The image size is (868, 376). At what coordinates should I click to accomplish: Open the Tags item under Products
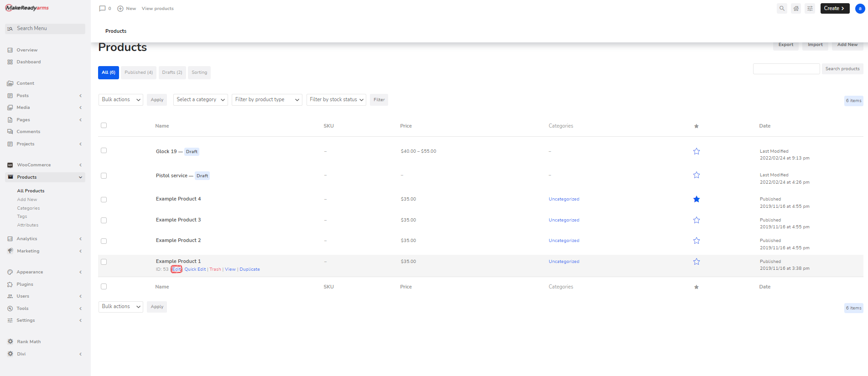tap(22, 216)
